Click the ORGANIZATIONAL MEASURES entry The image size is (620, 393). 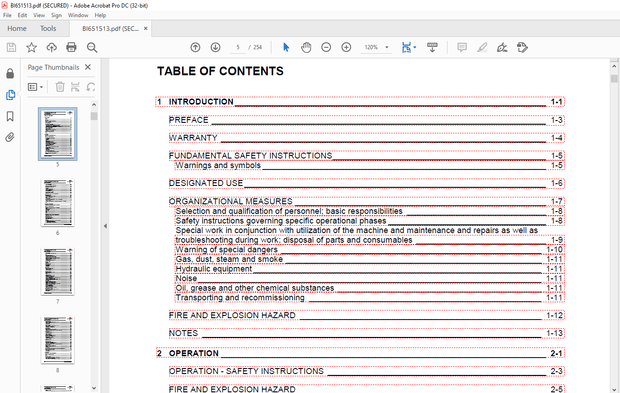tap(367, 202)
